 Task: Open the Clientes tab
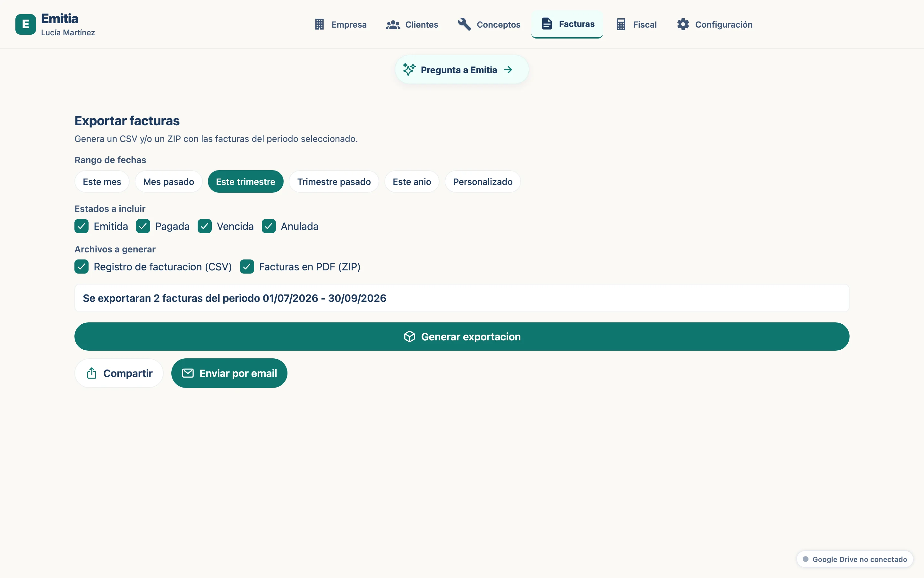click(x=412, y=24)
